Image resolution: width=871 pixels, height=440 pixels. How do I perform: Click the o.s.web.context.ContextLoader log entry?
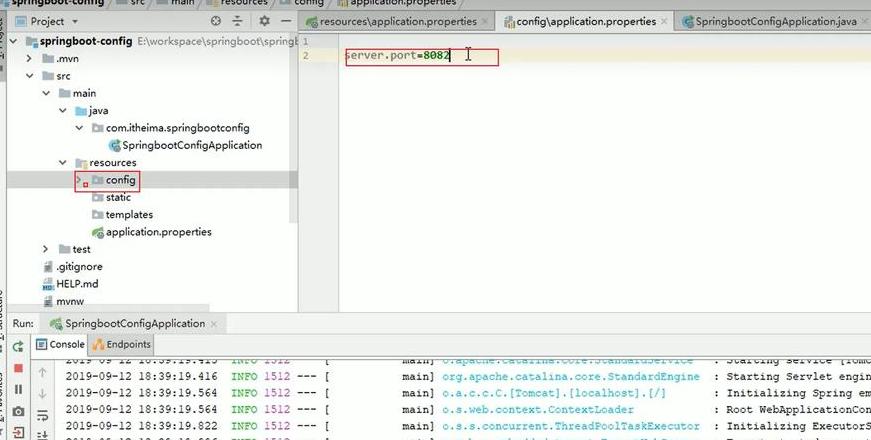click(538, 409)
